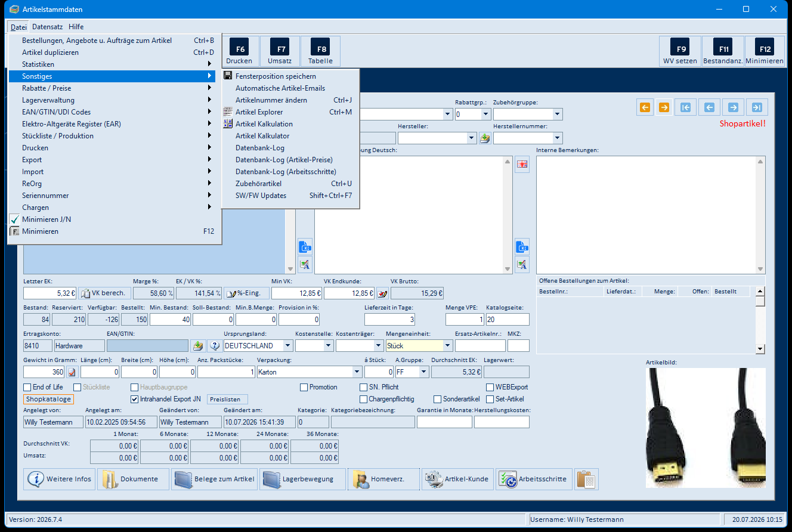Check the SN. Pflicht checkbox
This screenshot has width=792, height=532.
(364, 387)
